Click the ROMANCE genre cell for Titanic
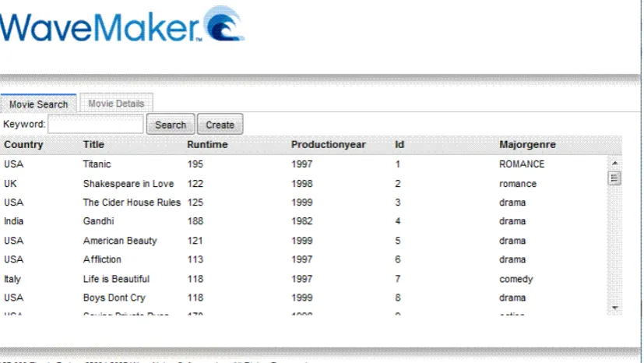The height and width of the screenshot is (363, 644). point(522,164)
